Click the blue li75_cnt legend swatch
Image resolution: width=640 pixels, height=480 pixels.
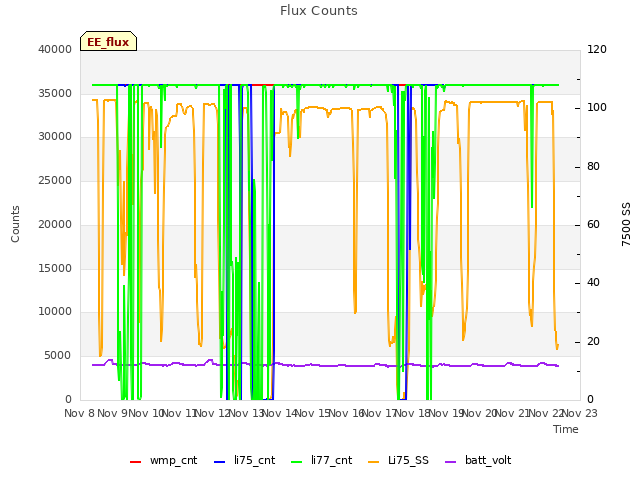pos(220,462)
